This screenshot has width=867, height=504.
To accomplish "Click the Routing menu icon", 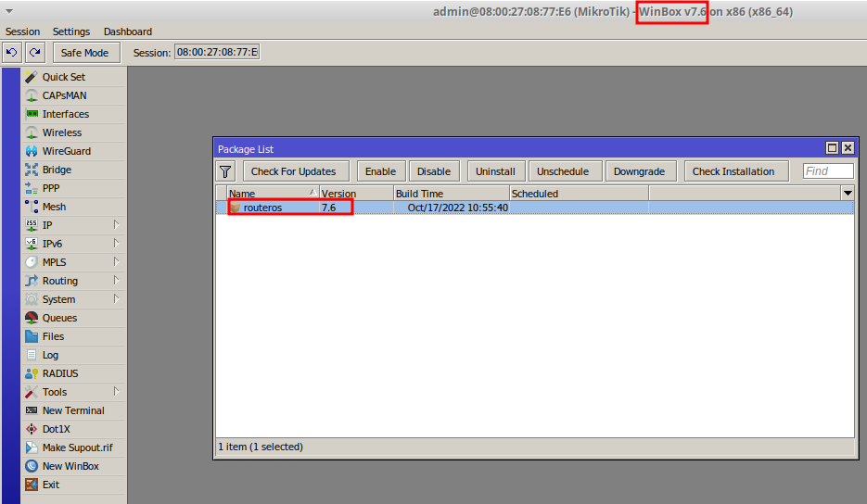I will pyautogui.click(x=32, y=281).
